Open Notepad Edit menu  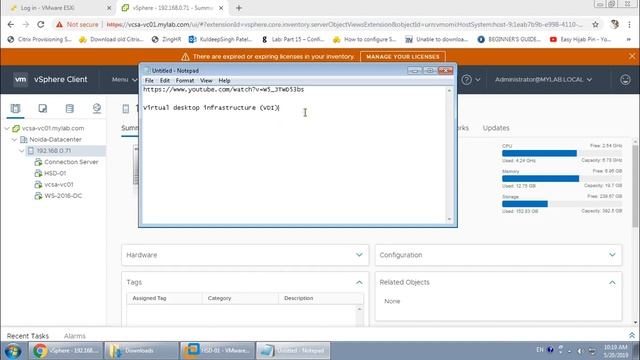(x=165, y=81)
